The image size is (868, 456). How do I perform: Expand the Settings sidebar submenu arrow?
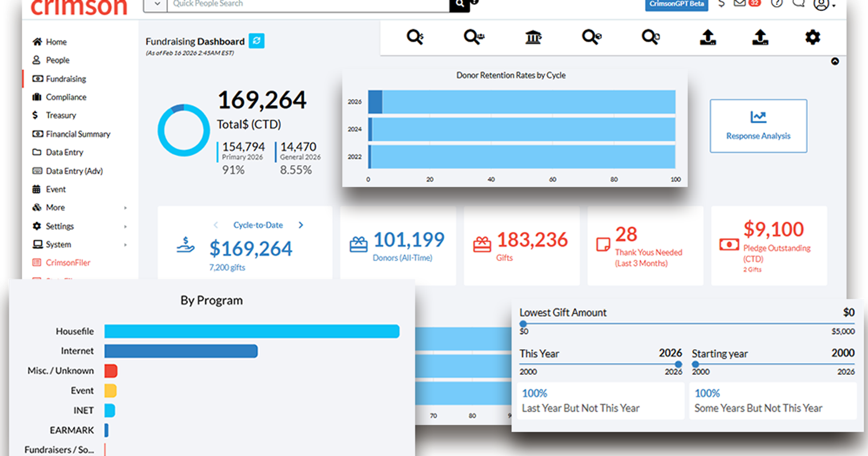[126, 227]
